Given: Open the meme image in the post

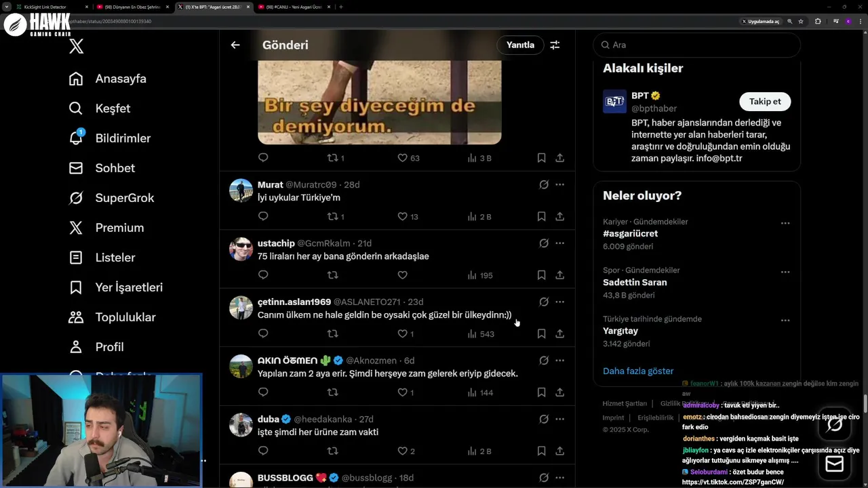Looking at the screenshot, I should click(x=380, y=102).
